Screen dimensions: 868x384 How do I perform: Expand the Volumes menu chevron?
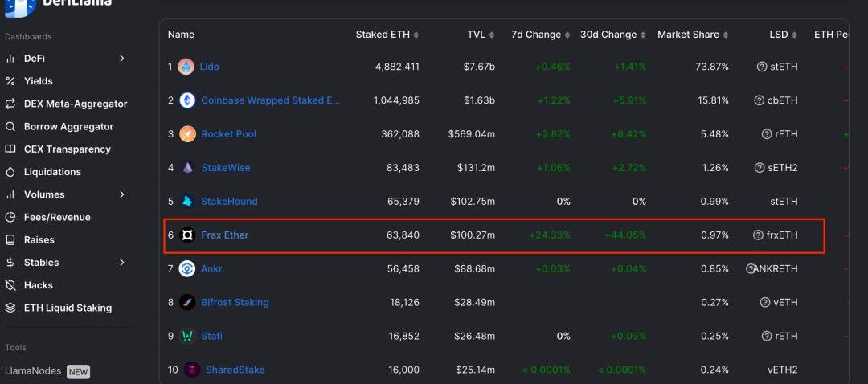pyautogui.click(x=122, y=194)
